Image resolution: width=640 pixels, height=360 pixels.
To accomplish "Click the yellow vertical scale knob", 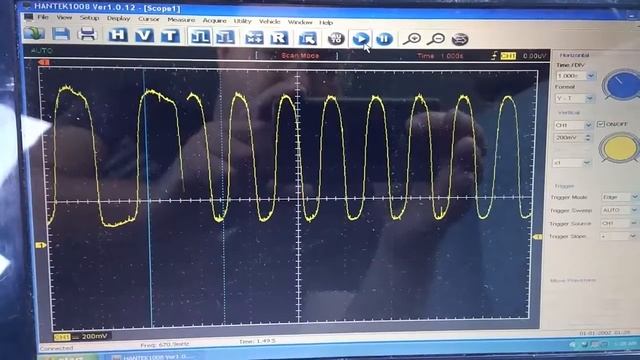I will [619, 147].
